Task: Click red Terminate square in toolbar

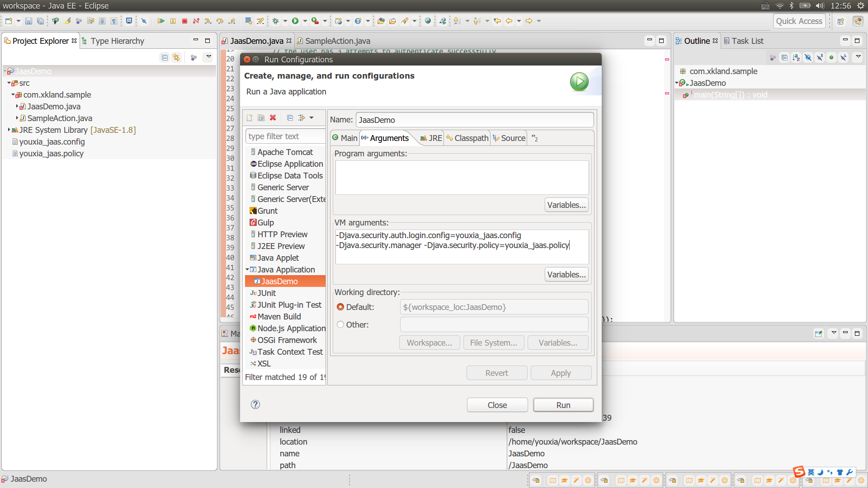Action: coord(184,21)
